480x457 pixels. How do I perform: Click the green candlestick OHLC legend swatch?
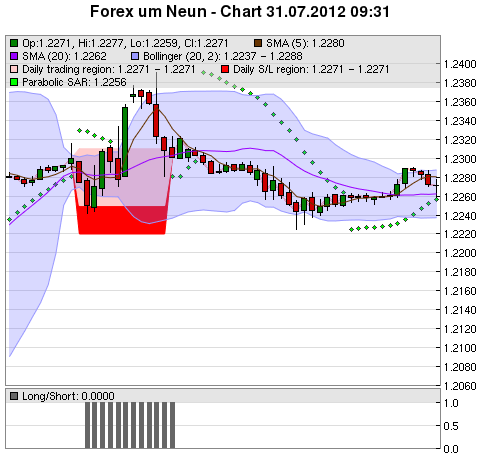(x=14, y=43)
